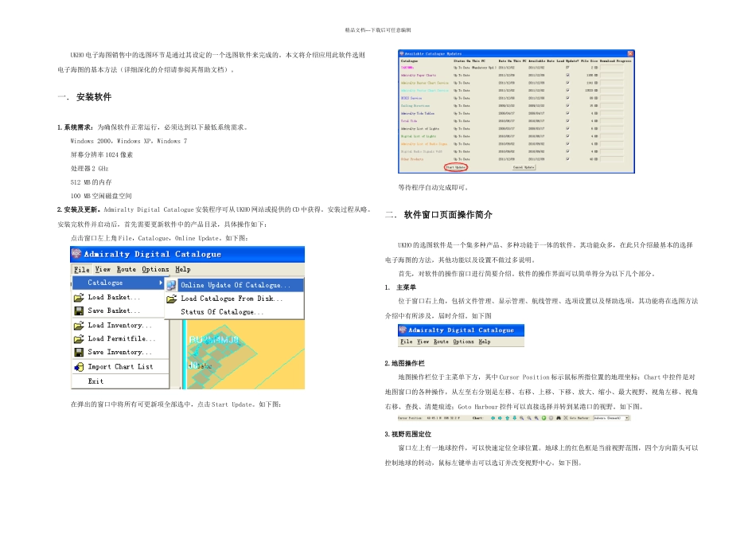Click the grey round view-rotate button
This screenshot has height=535, width=756.
pyautogui.click(x=551, y=418)
